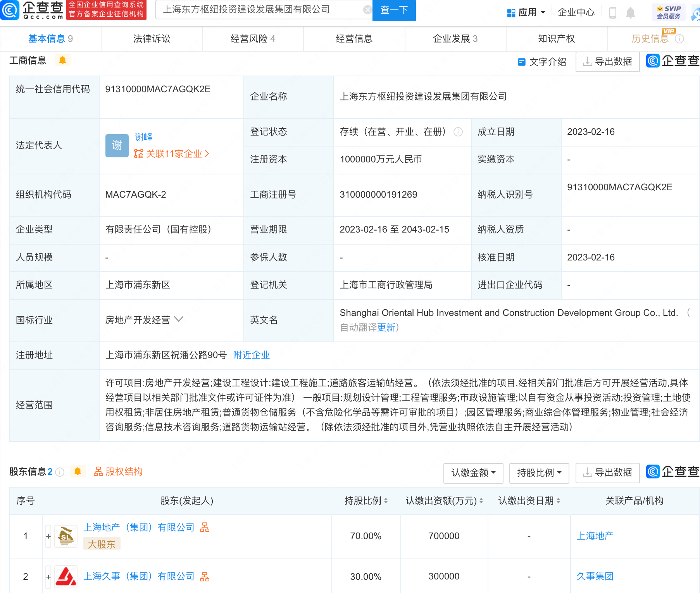The width and height of the screenshot is (700, 593).
Task: Open 文字介绍 for business info
Action: click(x=542, y=62)
